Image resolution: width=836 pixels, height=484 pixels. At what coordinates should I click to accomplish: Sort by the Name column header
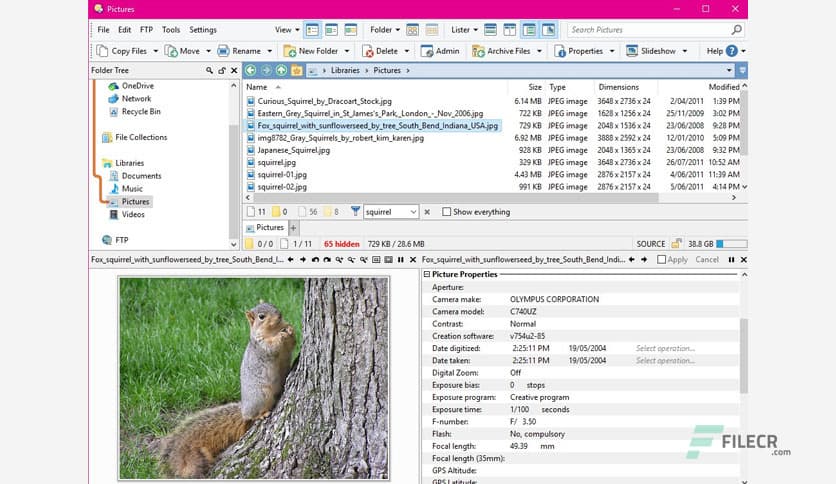256,87
